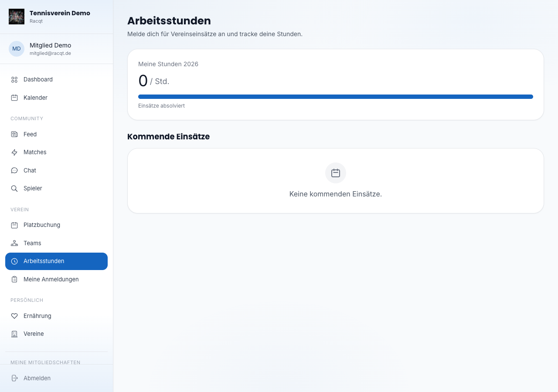Open Meine Anmeldungen
This screenshot has height=392, width=558.
pos(56,280)
